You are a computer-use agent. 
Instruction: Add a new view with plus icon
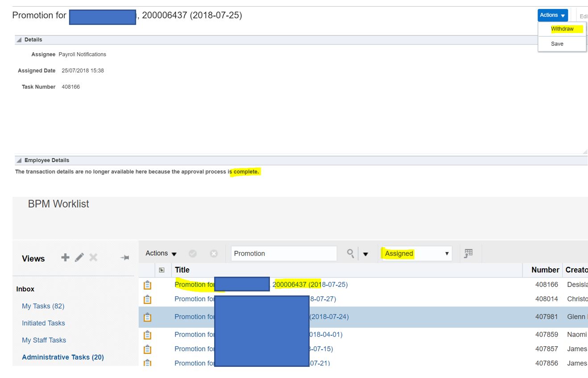click(65, 258)
